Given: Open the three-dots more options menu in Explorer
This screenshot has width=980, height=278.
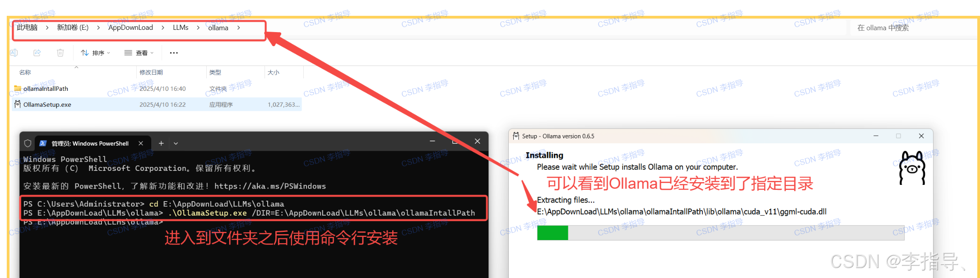Looking at the screenshot, I should coord(174,53).
